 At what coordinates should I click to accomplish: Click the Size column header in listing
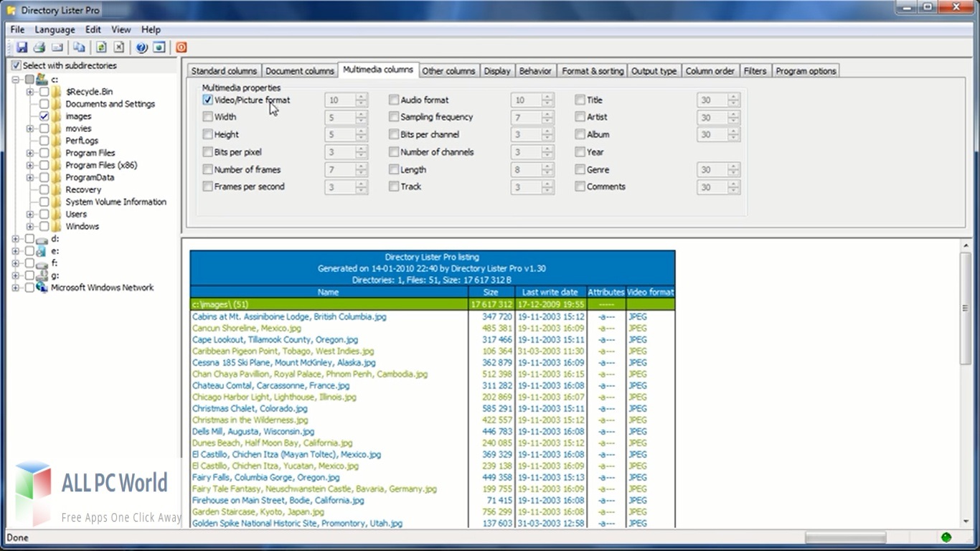(x=491, y=292)
